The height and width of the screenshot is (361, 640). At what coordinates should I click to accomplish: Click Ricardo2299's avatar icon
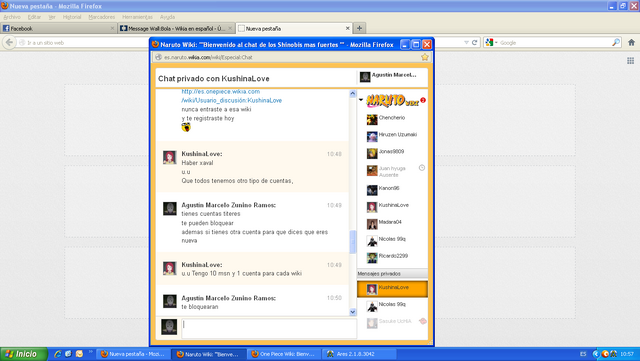372,258
